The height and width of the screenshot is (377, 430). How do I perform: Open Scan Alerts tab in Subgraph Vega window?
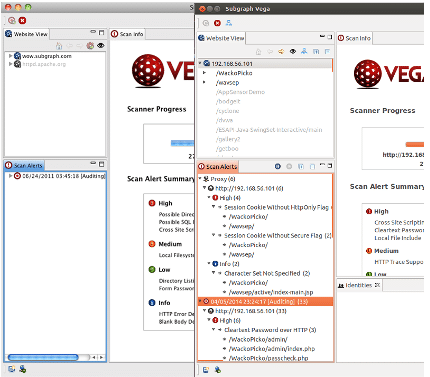pos(218,166)
